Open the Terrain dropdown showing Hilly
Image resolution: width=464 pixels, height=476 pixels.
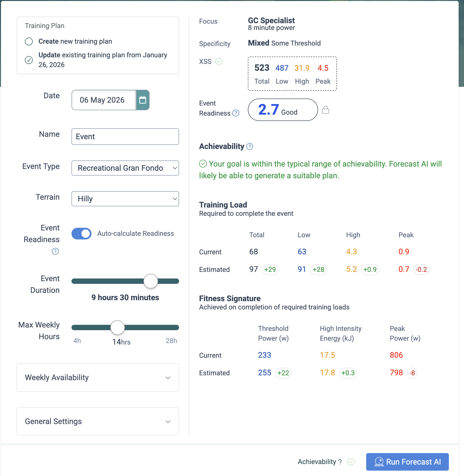click(125, 199)
